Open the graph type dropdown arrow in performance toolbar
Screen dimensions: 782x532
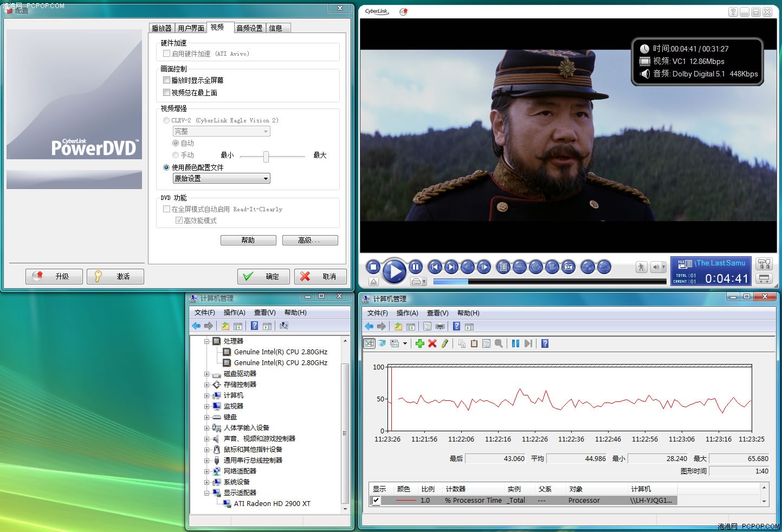pos(405,343)
